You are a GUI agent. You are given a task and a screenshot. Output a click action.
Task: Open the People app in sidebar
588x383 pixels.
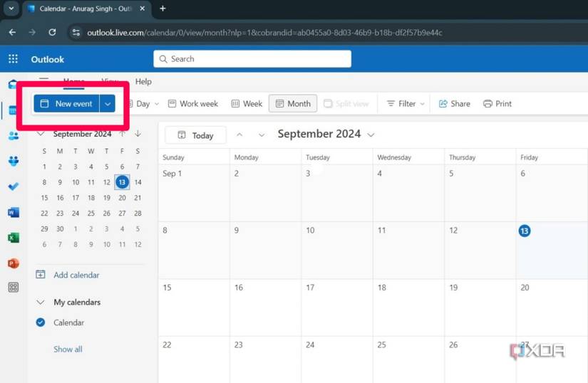14,135
